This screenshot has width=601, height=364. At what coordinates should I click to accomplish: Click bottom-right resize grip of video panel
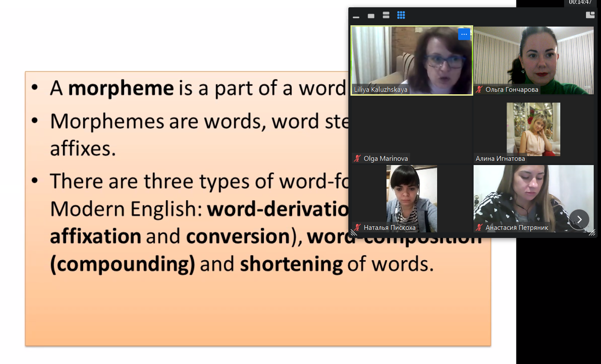point(592,233)
